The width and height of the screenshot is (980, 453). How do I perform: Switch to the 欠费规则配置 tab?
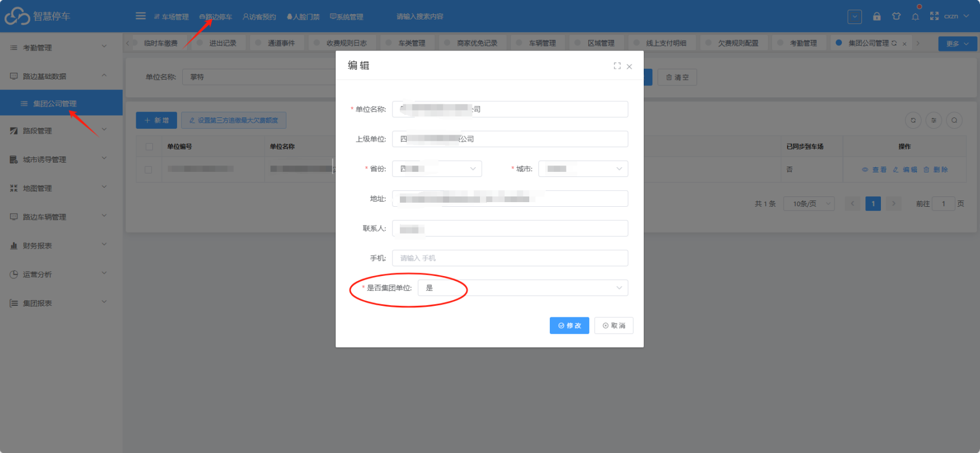(x=734, y=43)
